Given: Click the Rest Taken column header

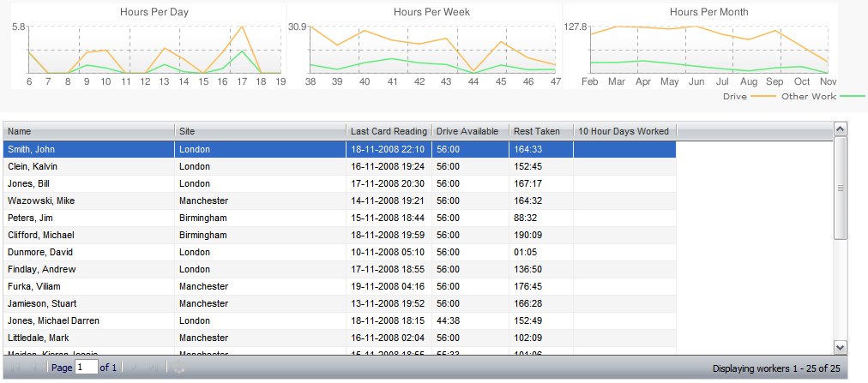Looking at the screenshot, I should (x=540, y=131).
